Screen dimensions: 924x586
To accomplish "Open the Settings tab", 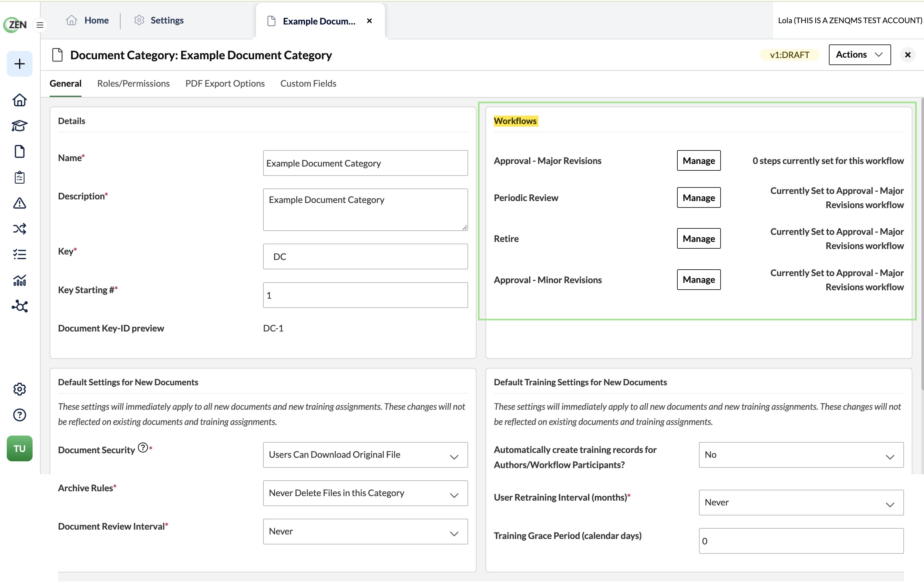I will [x=159, y=20].
